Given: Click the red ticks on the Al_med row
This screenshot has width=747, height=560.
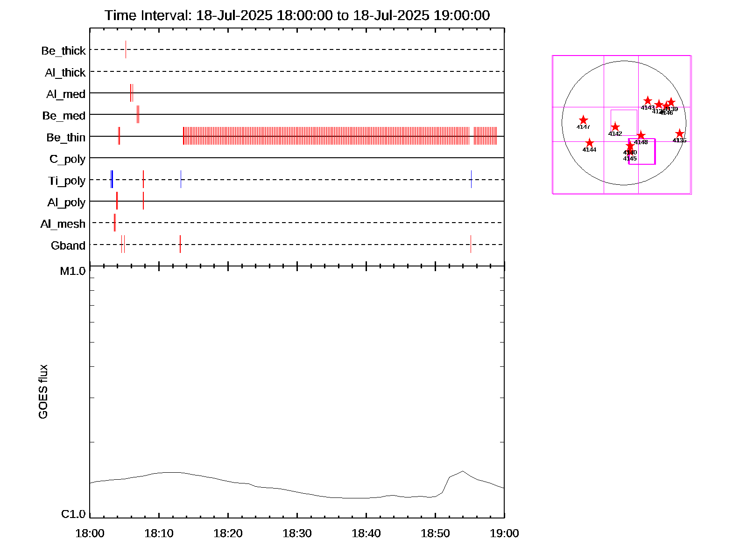Looking at the screenshot, I should (x=132, y=93).
